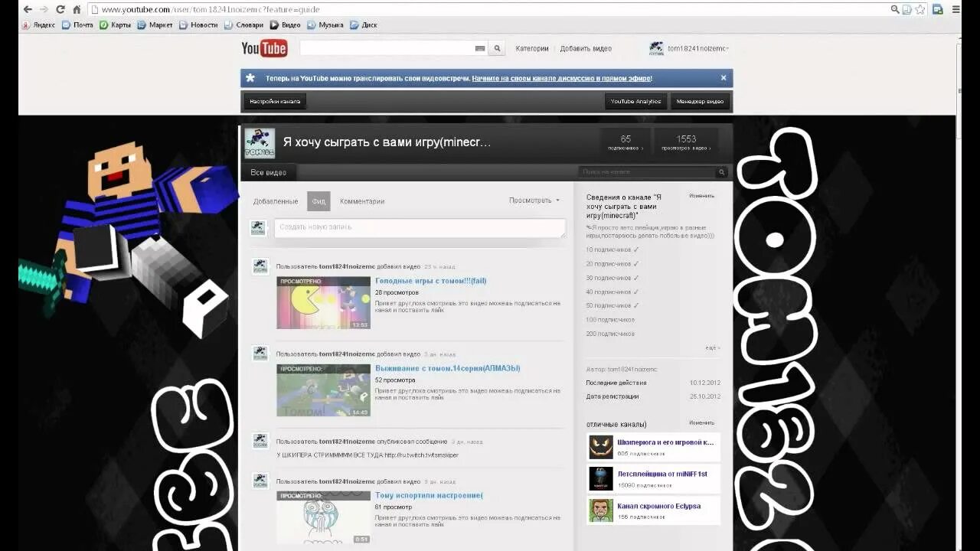Viewport: 980px width, 551px height.
Task: Click the channel avatar beside the channel title
Action: click(259, 143)
